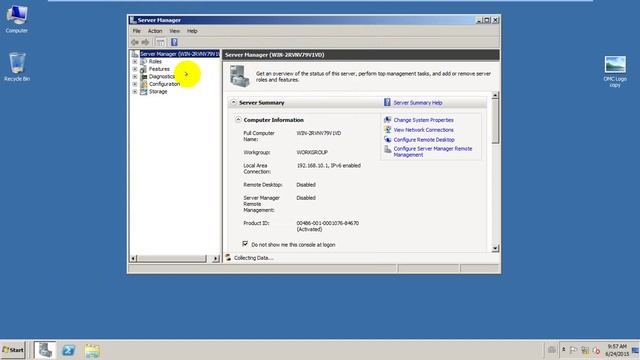Click the Back arrow toolbar icon
The image size is (640, 360).
coord(135,42)
